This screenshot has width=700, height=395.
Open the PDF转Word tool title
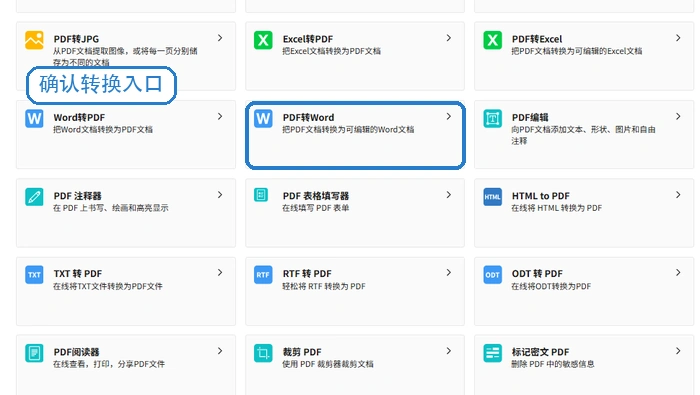tap(308, 117)
